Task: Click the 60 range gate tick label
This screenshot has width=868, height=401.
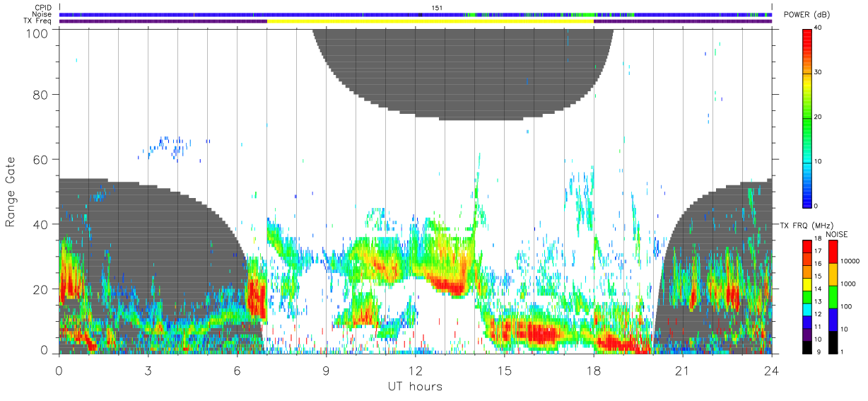Action: 39,159
